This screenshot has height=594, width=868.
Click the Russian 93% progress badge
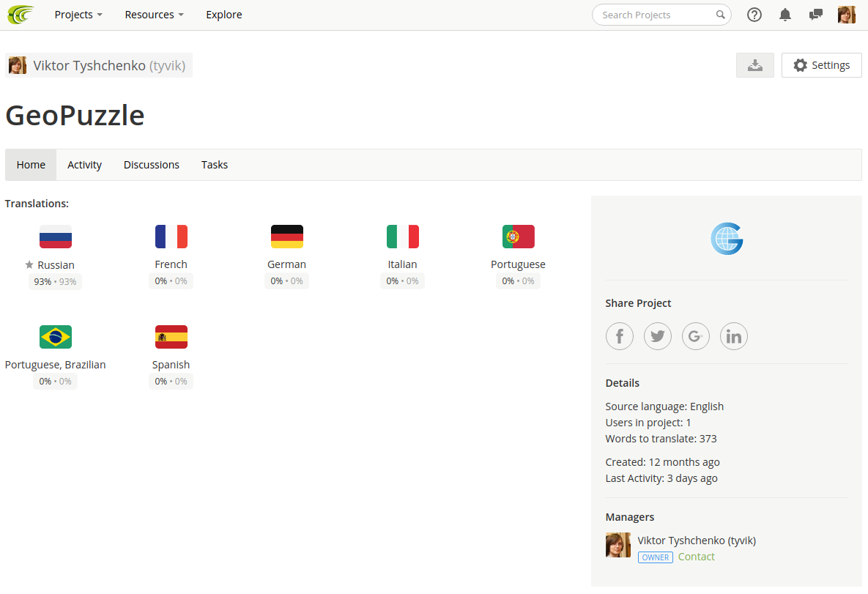coord(56,282)
